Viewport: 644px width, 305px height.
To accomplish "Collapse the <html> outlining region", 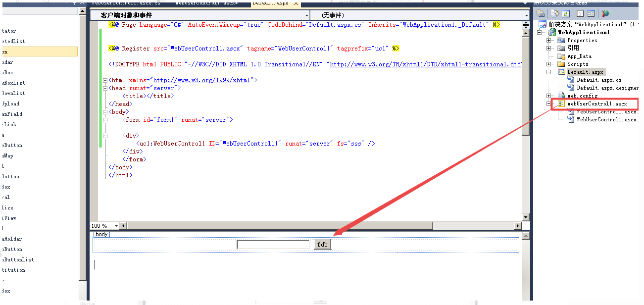I will tap(104, 80).
